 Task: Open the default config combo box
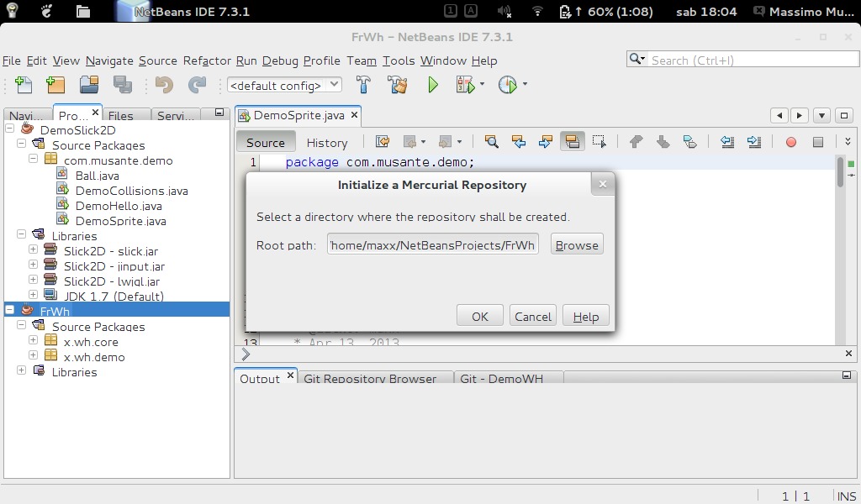point(284,85)
